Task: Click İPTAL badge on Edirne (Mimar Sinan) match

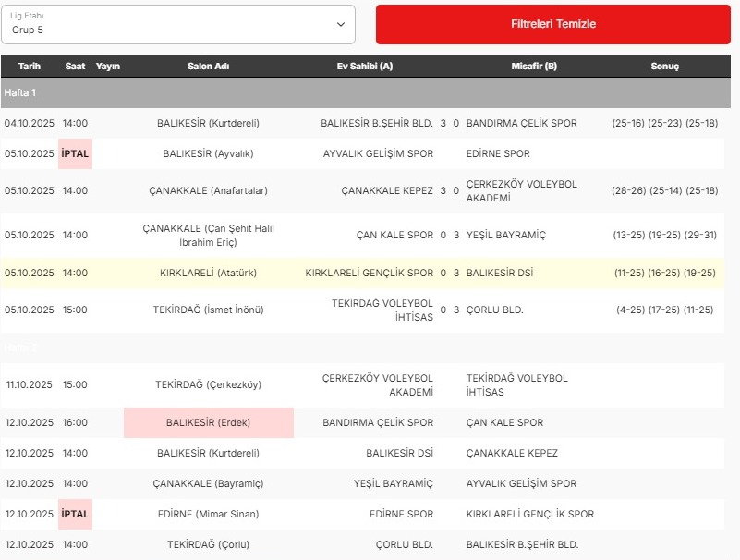Action: click(75, 514)
